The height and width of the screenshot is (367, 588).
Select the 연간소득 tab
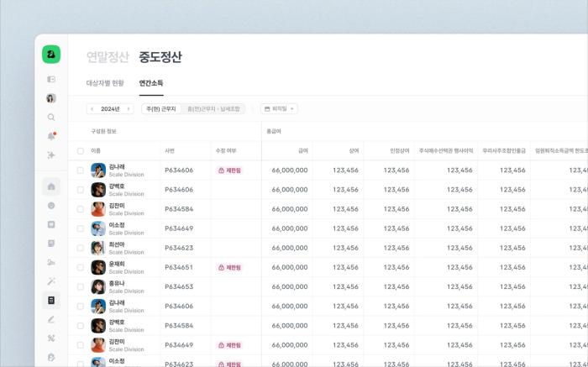pos(151,83)
